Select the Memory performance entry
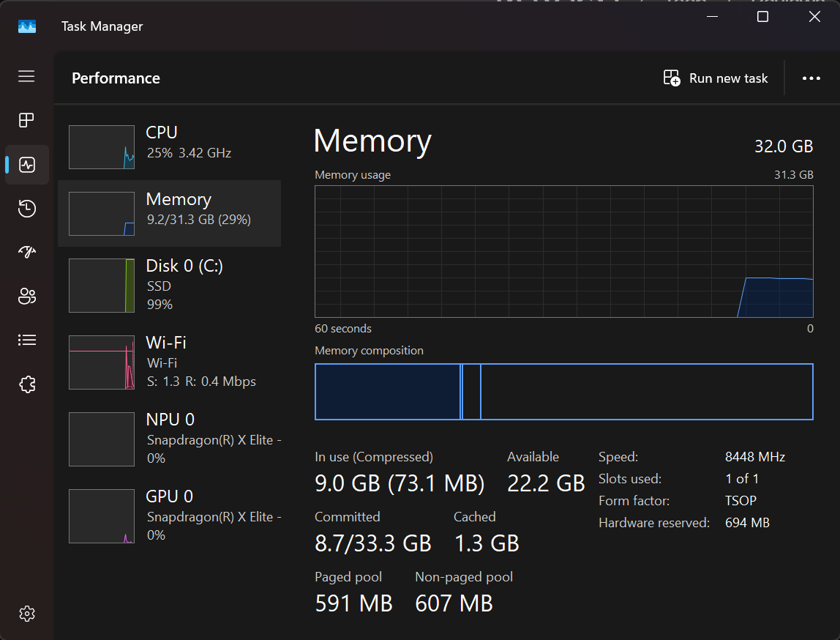Screen dimensions: 840x640 [169, 213]
